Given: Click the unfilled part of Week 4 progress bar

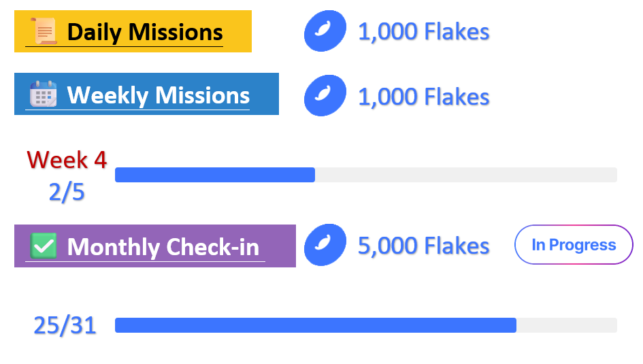Looking at the screenshot, I should tap(466, 175).
